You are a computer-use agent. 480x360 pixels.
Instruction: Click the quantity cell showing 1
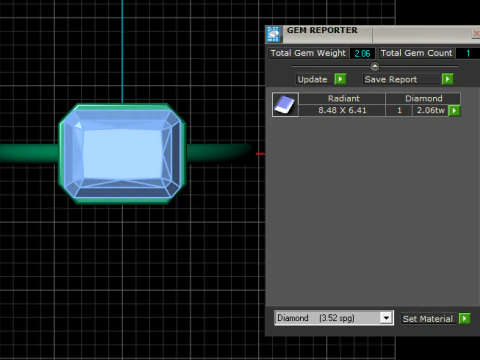click(x=399, y=110)
